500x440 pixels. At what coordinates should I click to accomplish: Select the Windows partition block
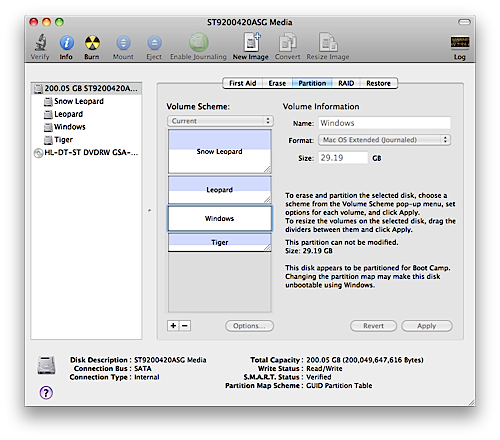[220, 218]
